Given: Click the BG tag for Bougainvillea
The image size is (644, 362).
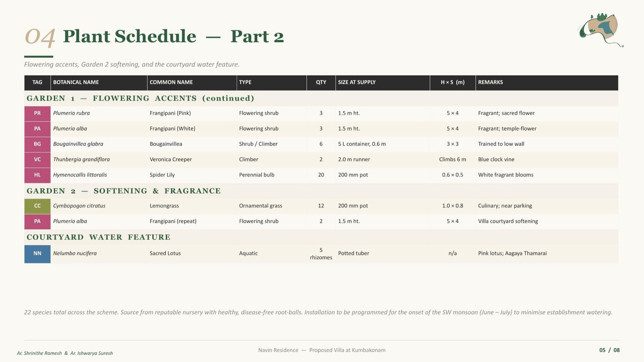Looking at the screenshot, I should click(37, 144).
